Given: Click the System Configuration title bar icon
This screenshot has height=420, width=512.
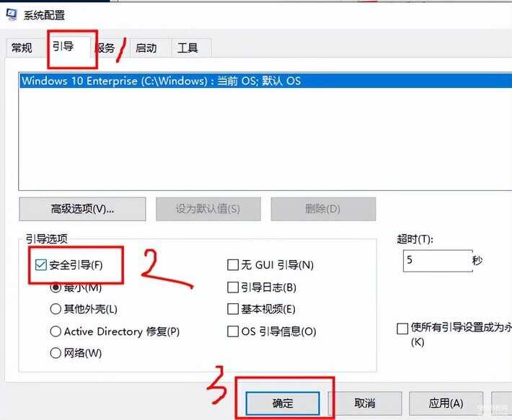Looking at the screenshot, I should [x=12, y=14].
